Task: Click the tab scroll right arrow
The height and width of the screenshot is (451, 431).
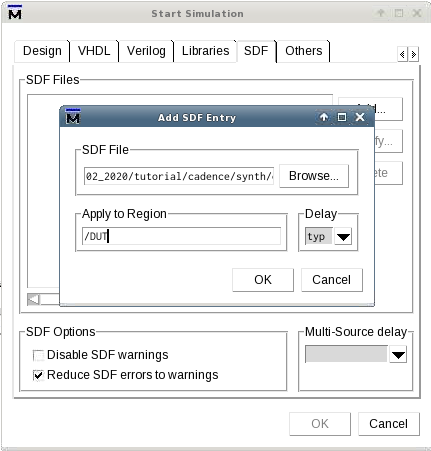Action: (x=413, y=54)
